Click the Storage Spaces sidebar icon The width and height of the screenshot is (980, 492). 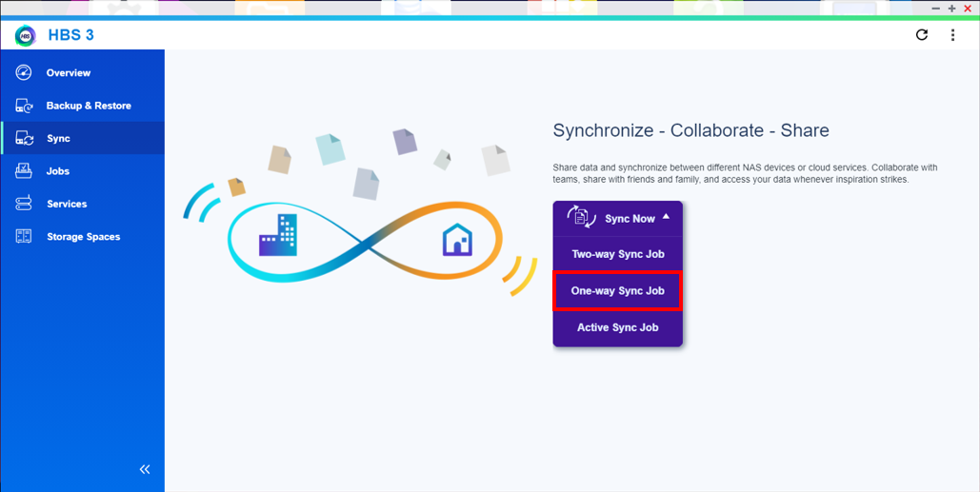pyautogui.click(x=24, y=237)
